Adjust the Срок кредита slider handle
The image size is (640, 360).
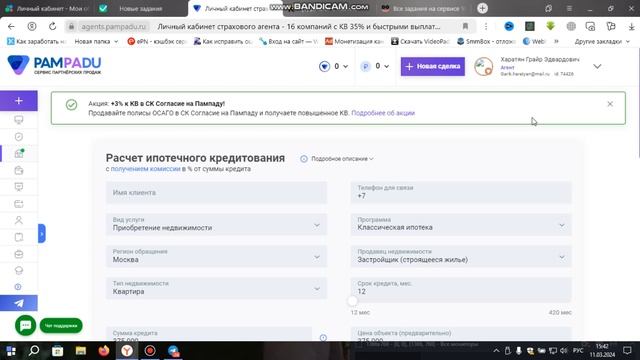pyautogui.click(x=353, y=301)
